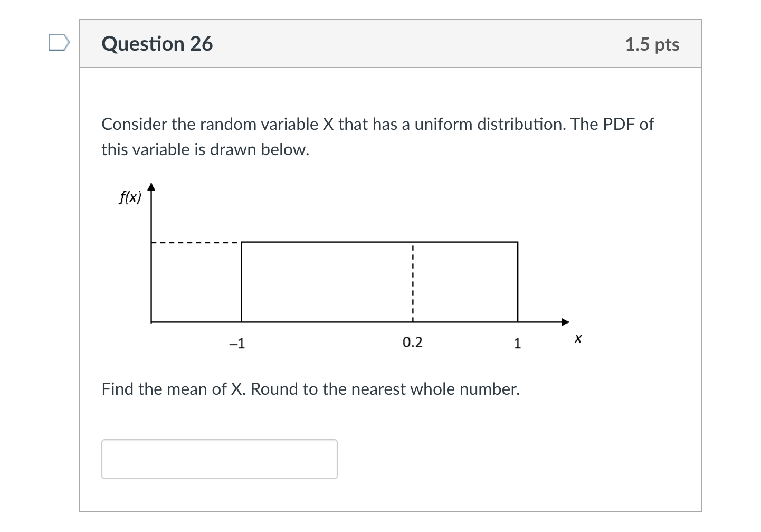This screenshot has width=761, height=532.
Task: Click the dashed line at height f(x)
Action: (195, 243)
